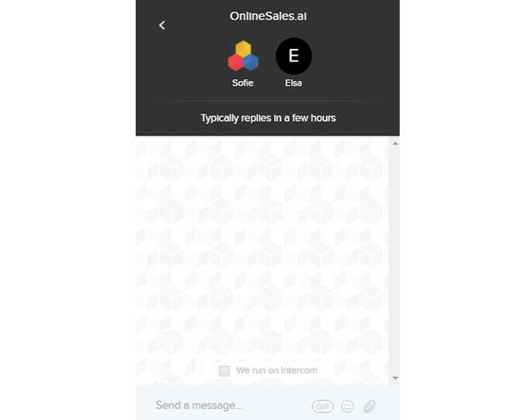
Task: Open the emoji smiley picker
Action: (x=347, y=406)
